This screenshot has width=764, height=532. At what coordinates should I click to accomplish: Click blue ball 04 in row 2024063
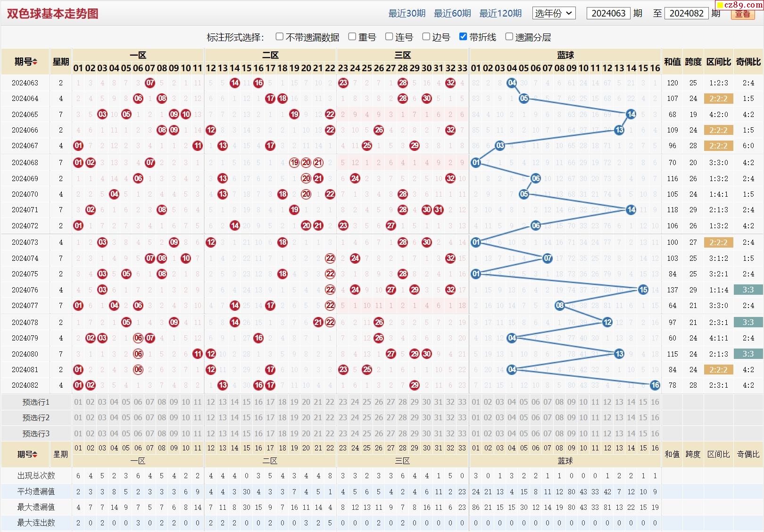coord(512,83)
